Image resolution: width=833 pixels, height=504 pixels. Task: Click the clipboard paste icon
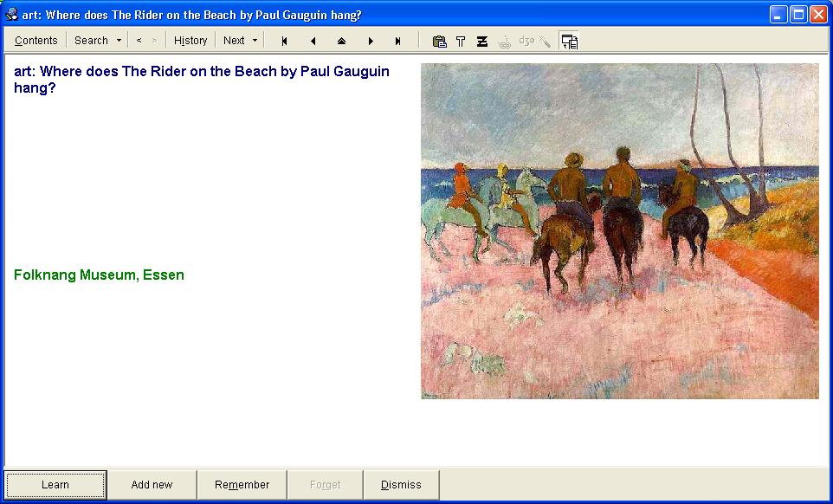click(x=440, y=41)
